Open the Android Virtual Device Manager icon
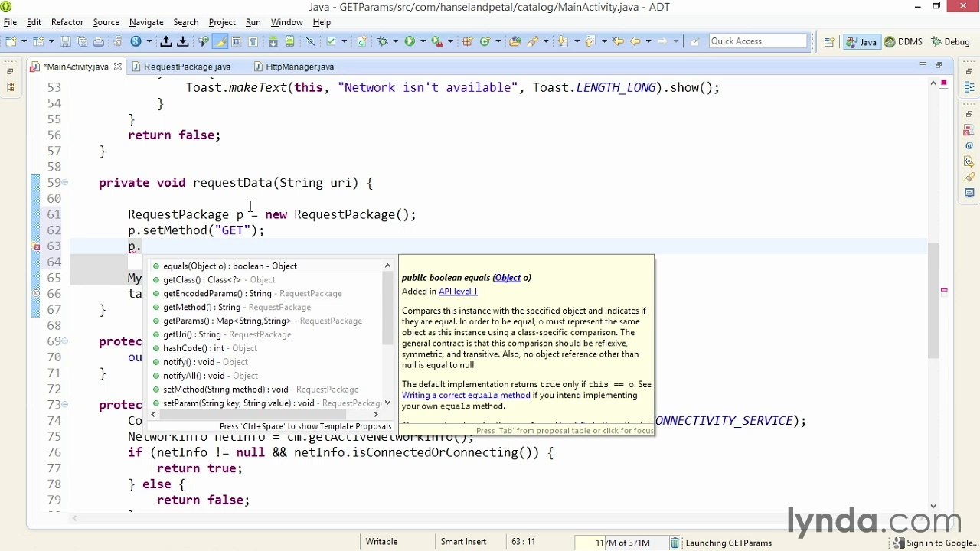 coord(289,41)
